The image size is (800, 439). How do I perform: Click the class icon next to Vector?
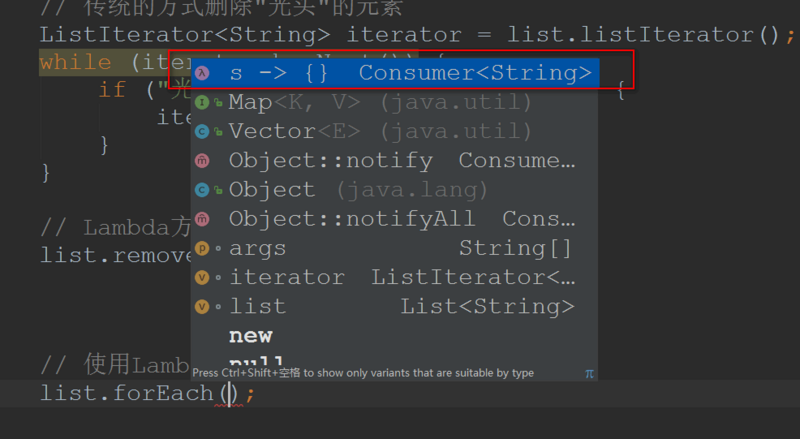(x=201, y=131)
